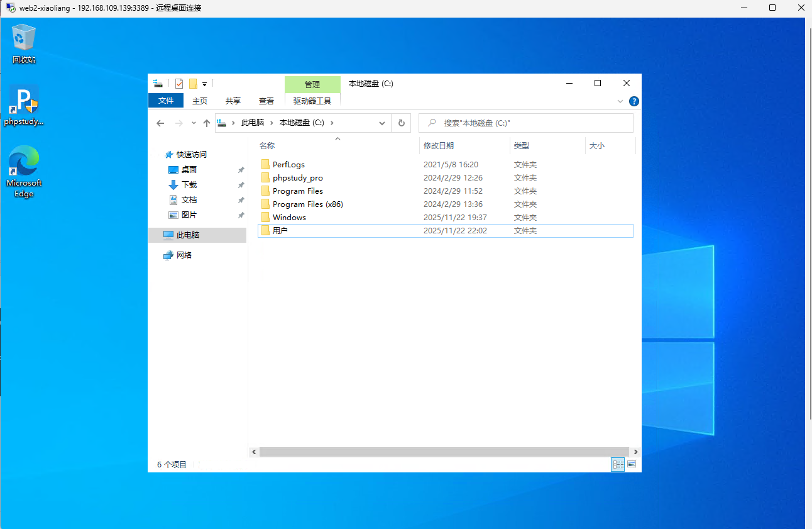
Task: Click the pin icon next to 桌面
Action: point(241,170)
